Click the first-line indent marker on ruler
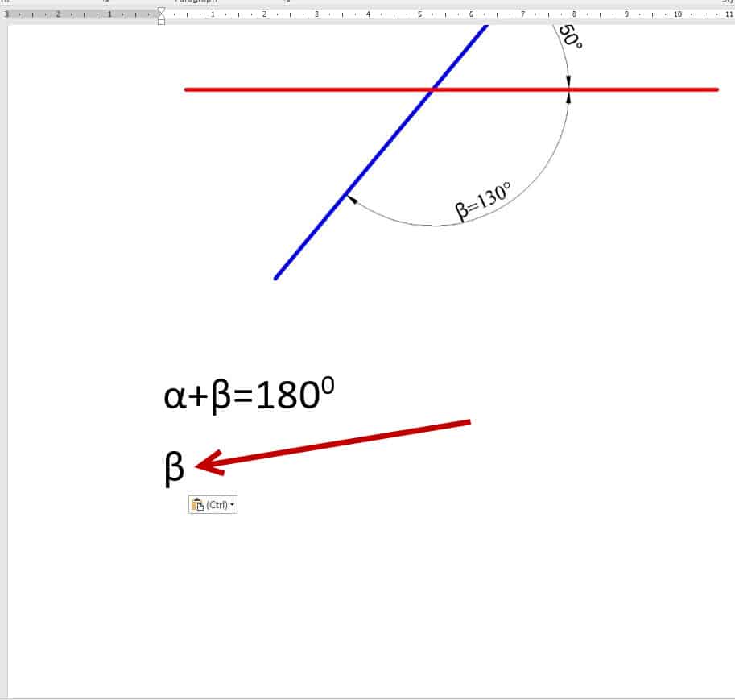Image resolution: width=735 pixels, height=700 pixels. pos(161,10)
